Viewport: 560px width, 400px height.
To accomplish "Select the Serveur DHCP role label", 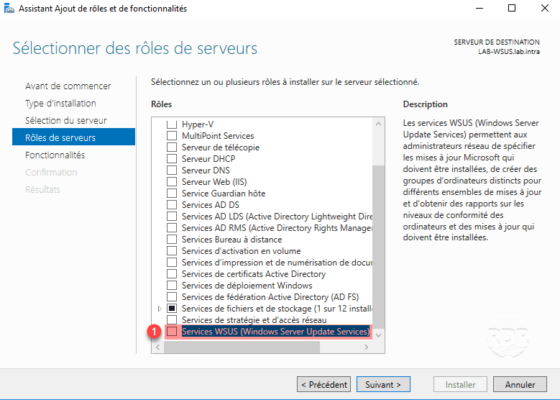I will pyautogui.click(x=209, y=159).
